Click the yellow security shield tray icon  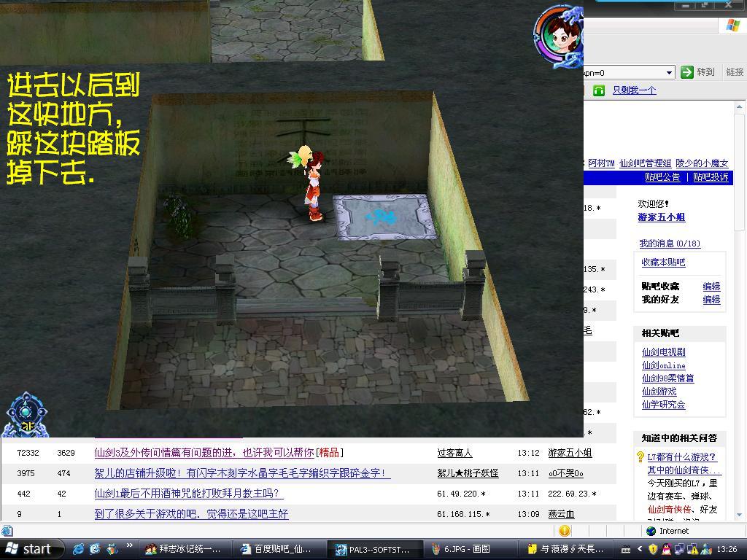(x=653, y=549)
